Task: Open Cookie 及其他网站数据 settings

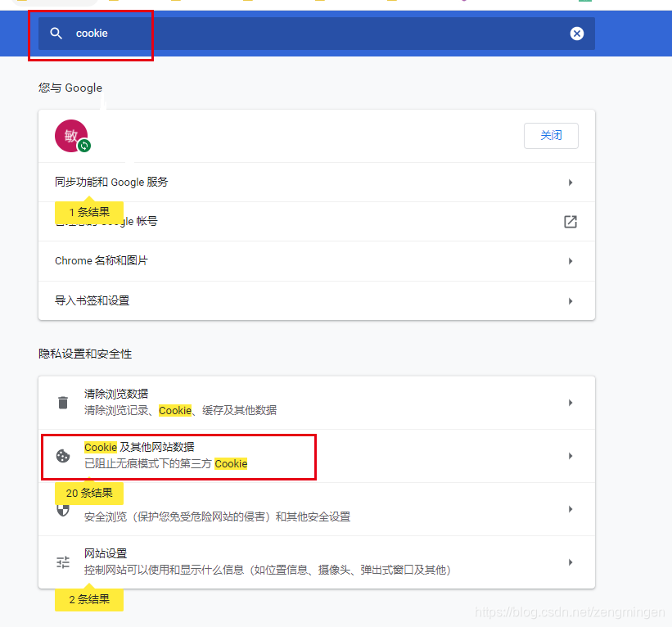Action: (x=317, y=456)
